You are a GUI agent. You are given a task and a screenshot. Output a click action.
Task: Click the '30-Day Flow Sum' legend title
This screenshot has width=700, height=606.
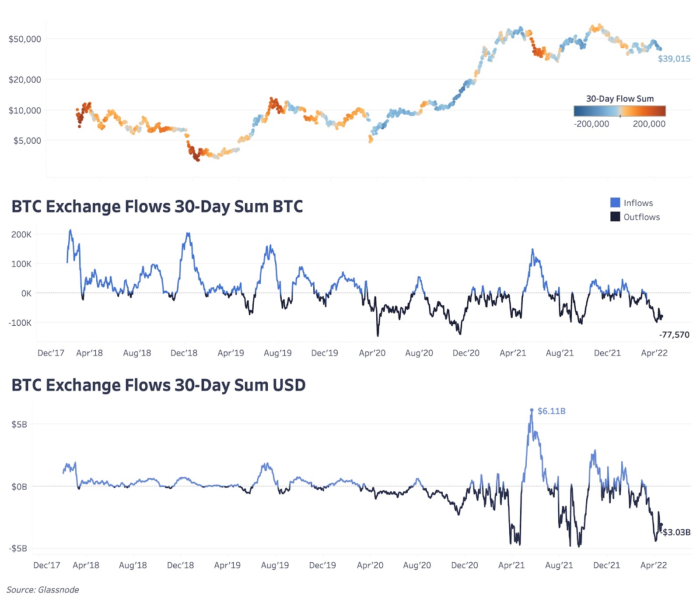coord(619,99)
